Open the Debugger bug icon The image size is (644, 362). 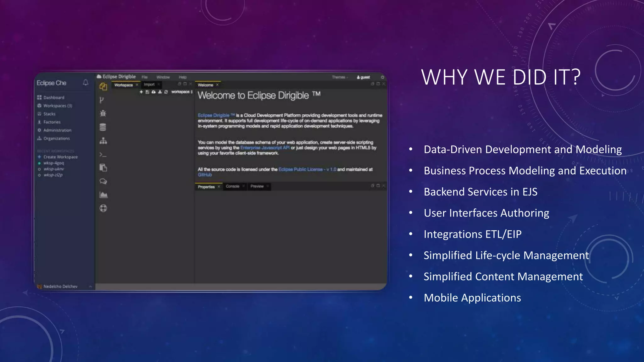(103, 113)
